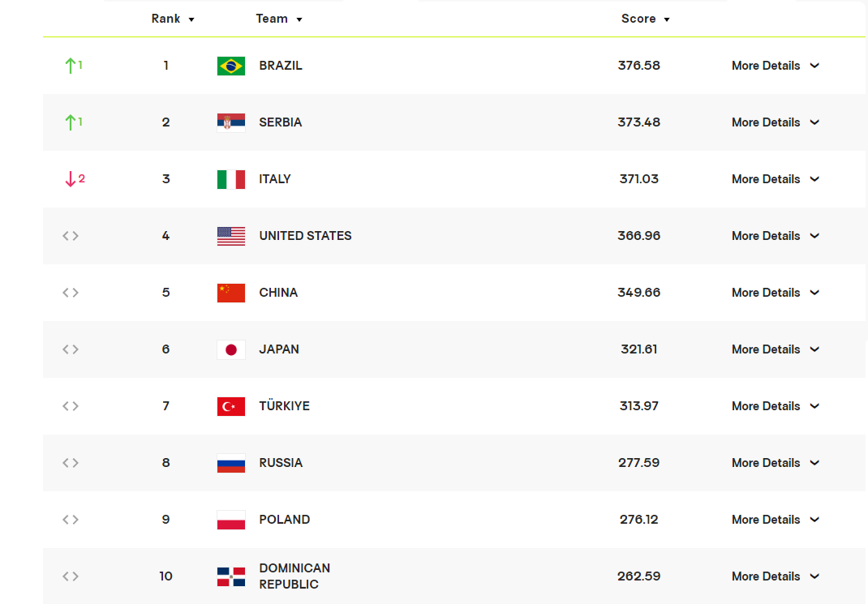This screenshot has width=868, height=604.
Task: Click the Dominican Republic flag icon
Action: tap(231, 576)
